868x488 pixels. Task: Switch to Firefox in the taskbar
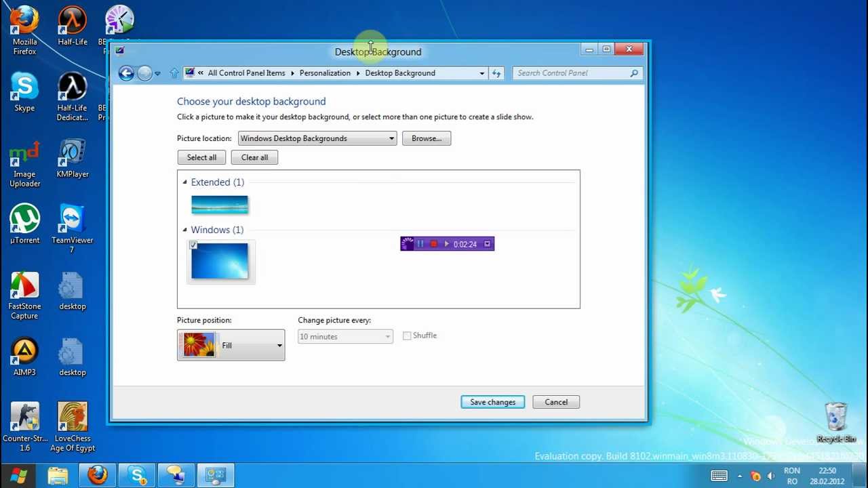tap(98, 476)
